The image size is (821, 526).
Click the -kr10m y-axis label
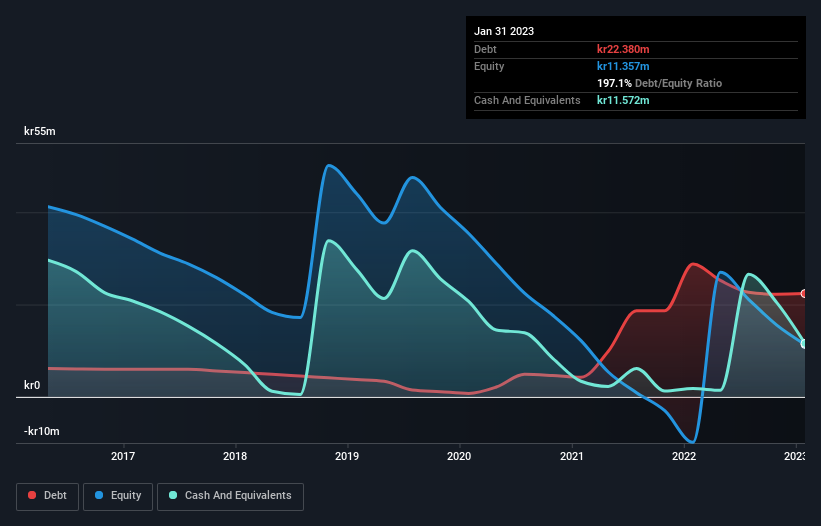(42, 431)
